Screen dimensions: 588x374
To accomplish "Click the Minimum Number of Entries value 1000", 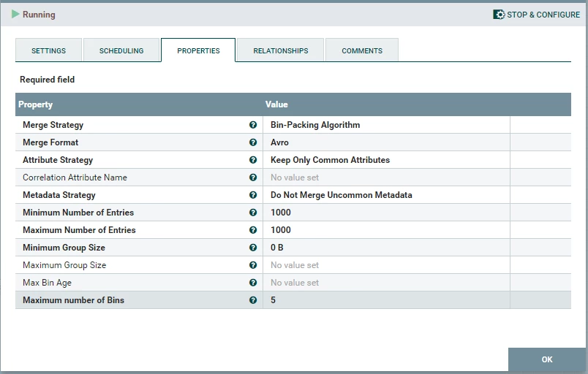I will click(x=281, y=213).
